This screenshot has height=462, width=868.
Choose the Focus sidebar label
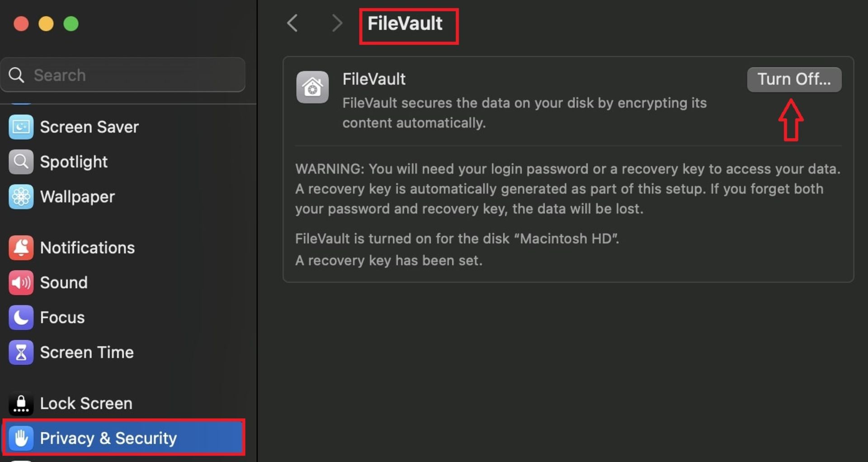pyautogui.click(x=62, y=317)
